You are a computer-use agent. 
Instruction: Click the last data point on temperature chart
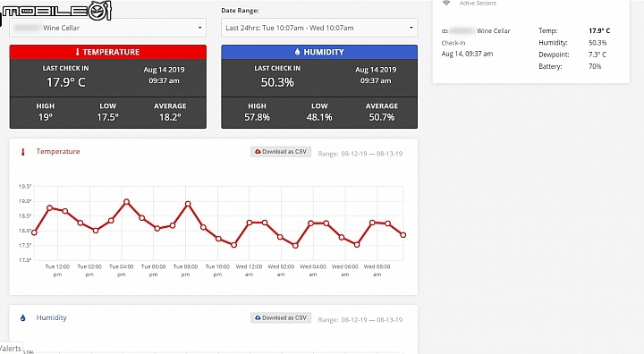pyautogui.click(x=402, y=235)
